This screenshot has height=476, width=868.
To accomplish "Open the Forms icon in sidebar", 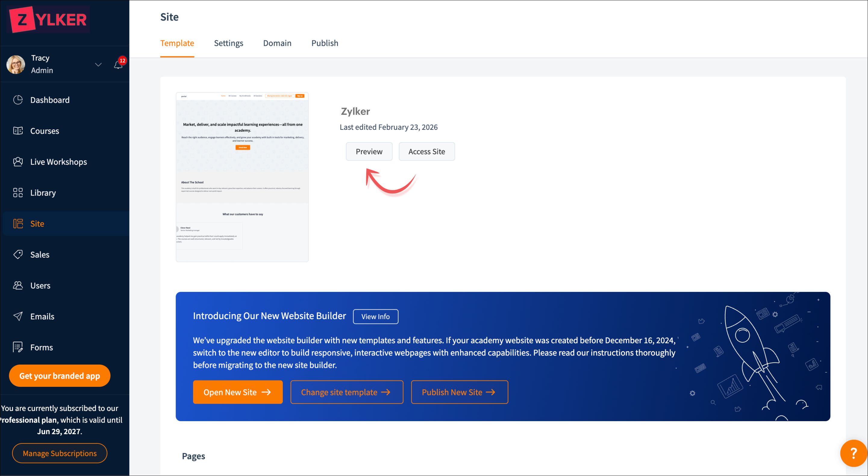I will click(x=18, y=347).
